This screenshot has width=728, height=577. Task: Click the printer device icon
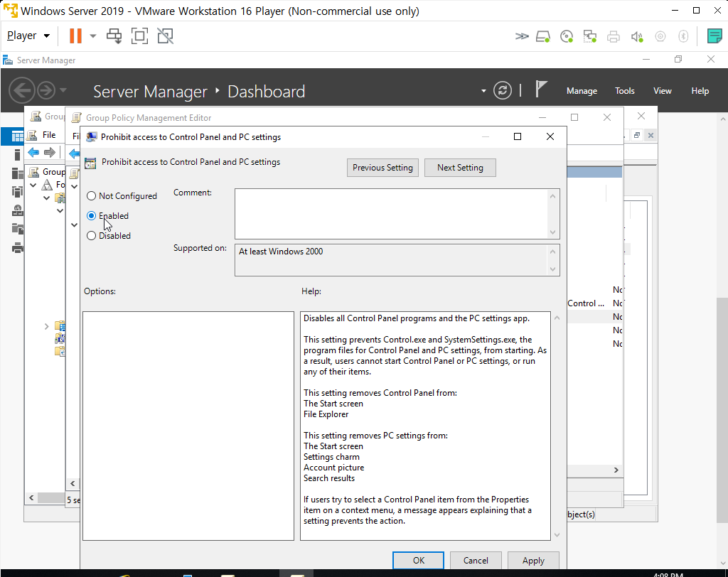click(x=614, y=36)
